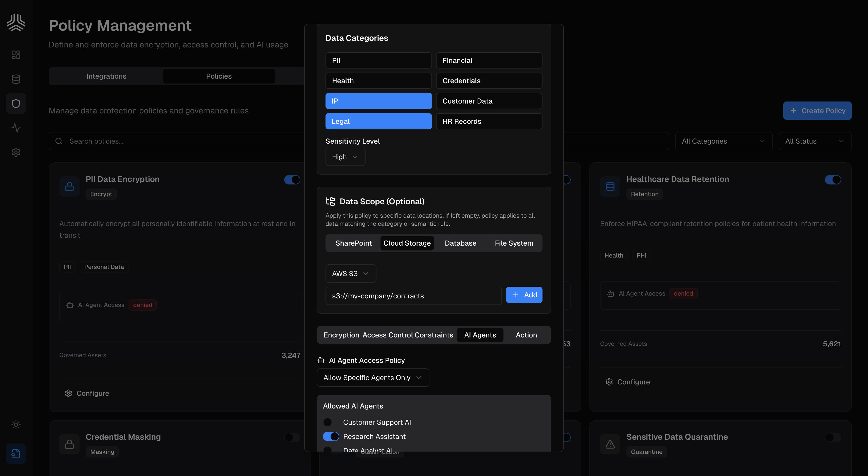Click the PII Data Encryption lock icon
868x476 pixels.
[69, 186]
